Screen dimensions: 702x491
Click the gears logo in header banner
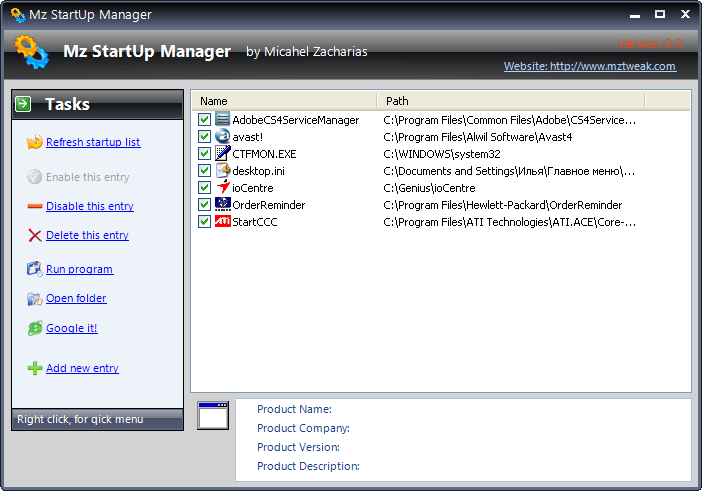tap(31, 52)
